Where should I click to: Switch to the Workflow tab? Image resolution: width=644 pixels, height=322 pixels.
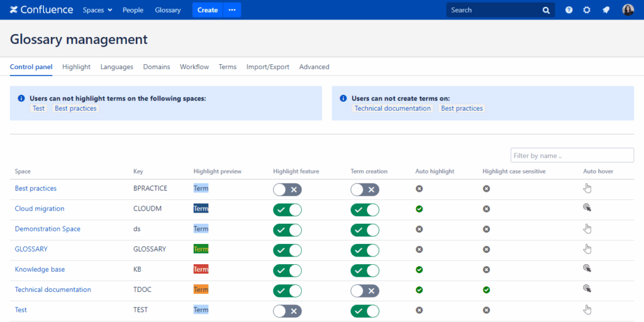click(x=194, y=67)
